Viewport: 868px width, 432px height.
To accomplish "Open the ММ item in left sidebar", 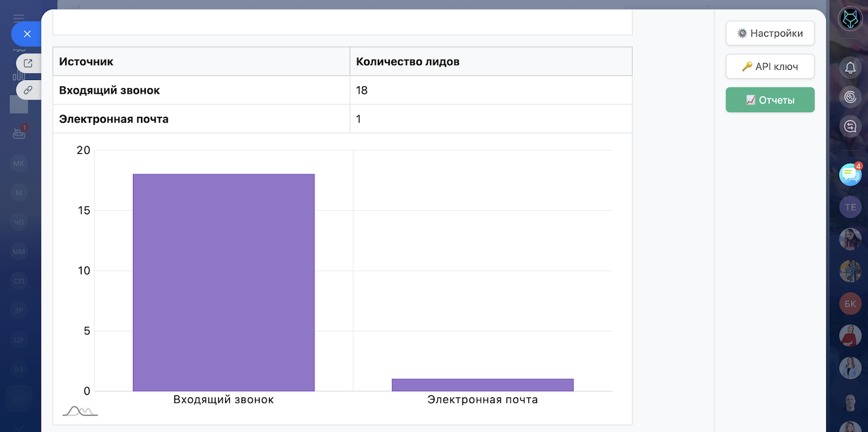I will coord(19,252).
